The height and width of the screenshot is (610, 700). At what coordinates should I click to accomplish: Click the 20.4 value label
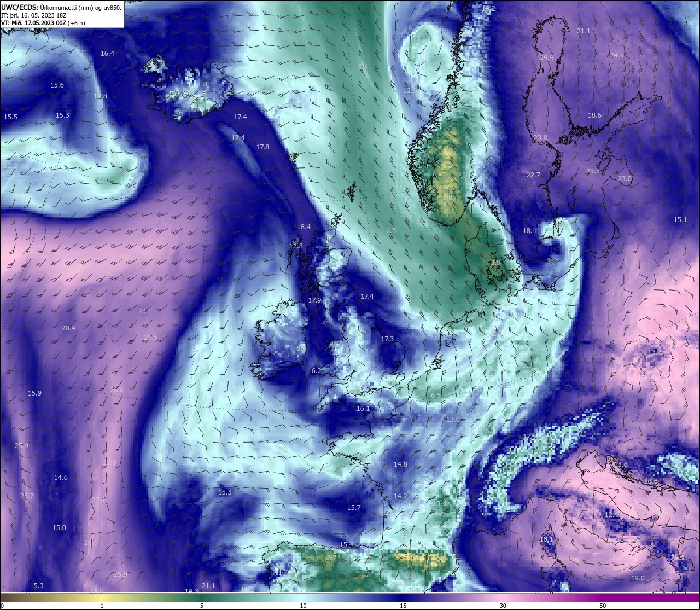point(68,328)
